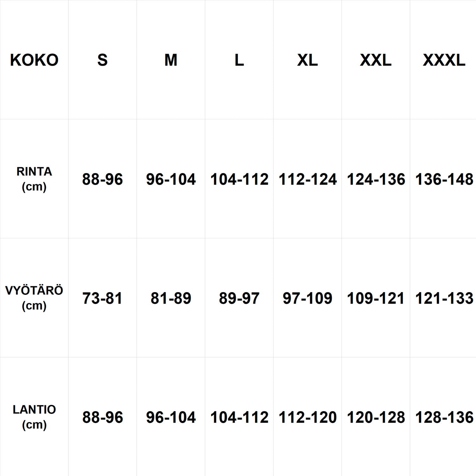Viewport: 476px width, 476px height.
Task: Select chest value 124-136 for XXL
Action: tap(376, 179)
